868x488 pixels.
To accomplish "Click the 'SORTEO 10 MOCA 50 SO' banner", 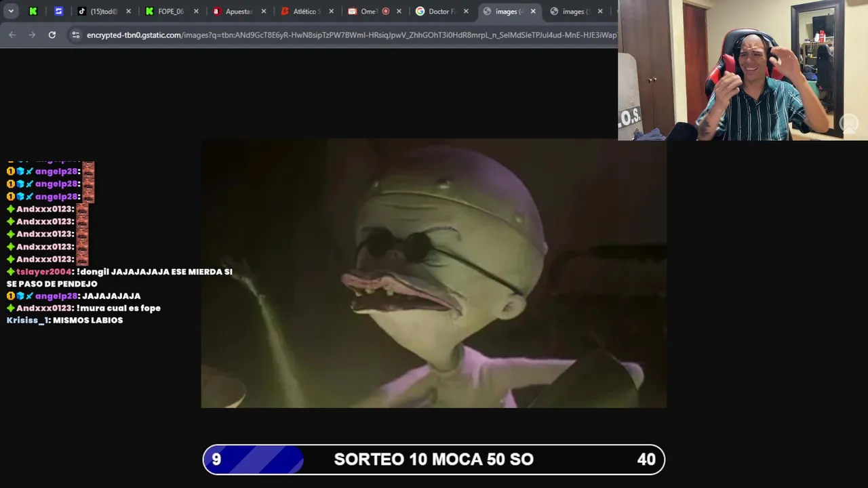I will [434, 460].
